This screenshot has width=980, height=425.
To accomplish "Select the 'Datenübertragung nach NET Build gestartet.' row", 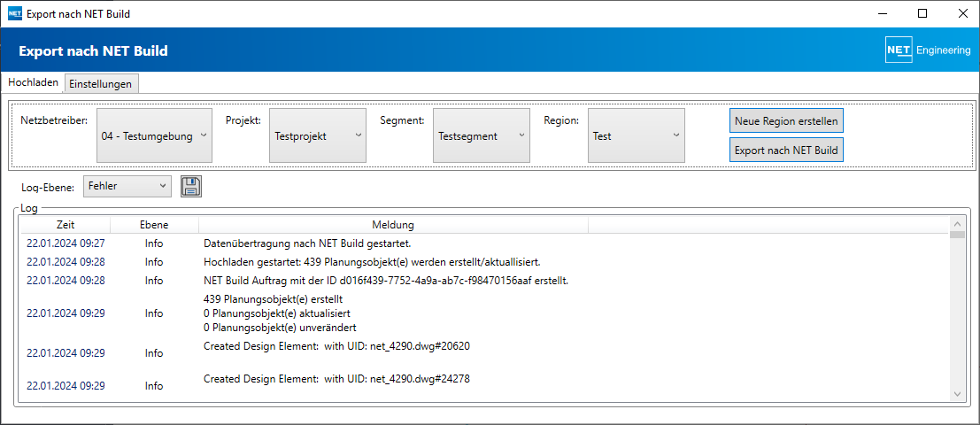I will tap(484, 243).
